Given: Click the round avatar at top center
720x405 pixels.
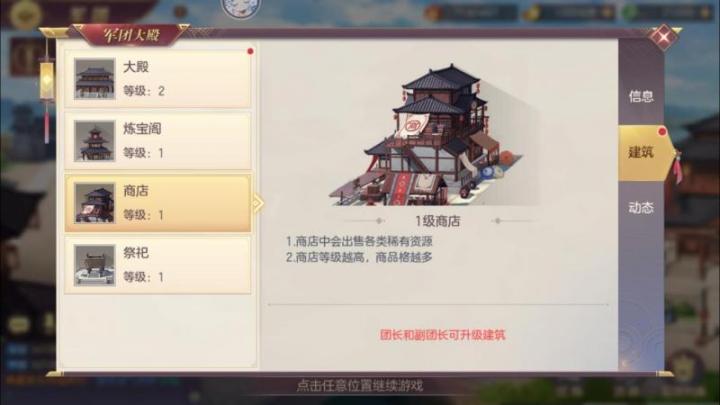Looking at the screenshot, I should tap(241, 8).
